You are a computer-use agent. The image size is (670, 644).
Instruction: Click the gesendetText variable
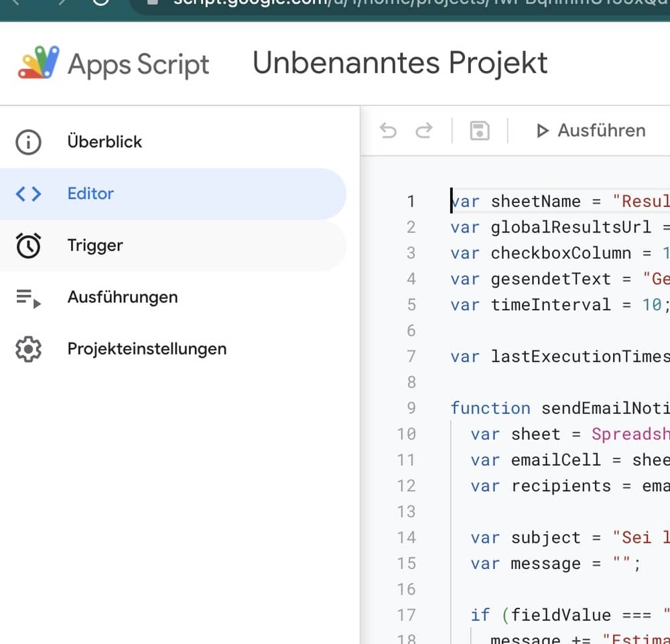tap(551, 279)
